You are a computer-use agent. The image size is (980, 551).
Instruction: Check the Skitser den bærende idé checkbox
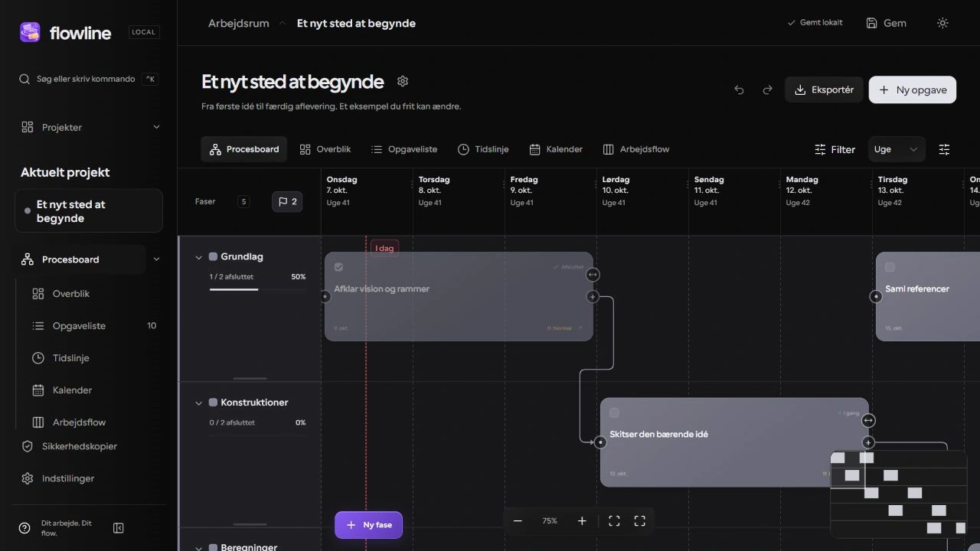614,413
